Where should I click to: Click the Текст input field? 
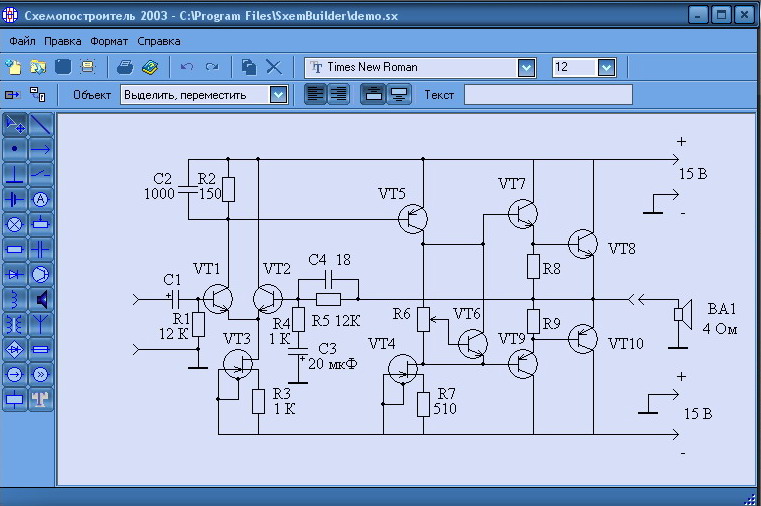coord(548,95)
